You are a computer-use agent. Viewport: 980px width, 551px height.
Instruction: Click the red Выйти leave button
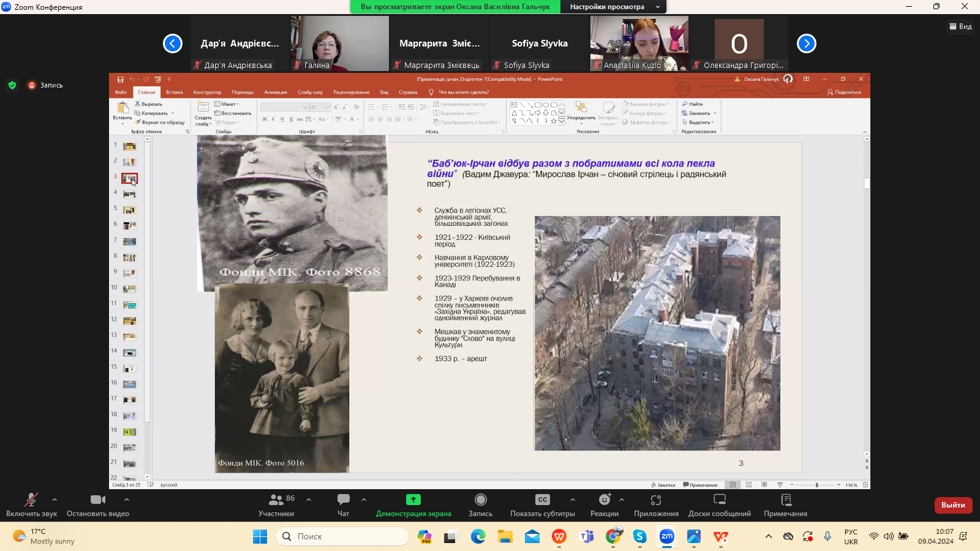pos(953,505)
